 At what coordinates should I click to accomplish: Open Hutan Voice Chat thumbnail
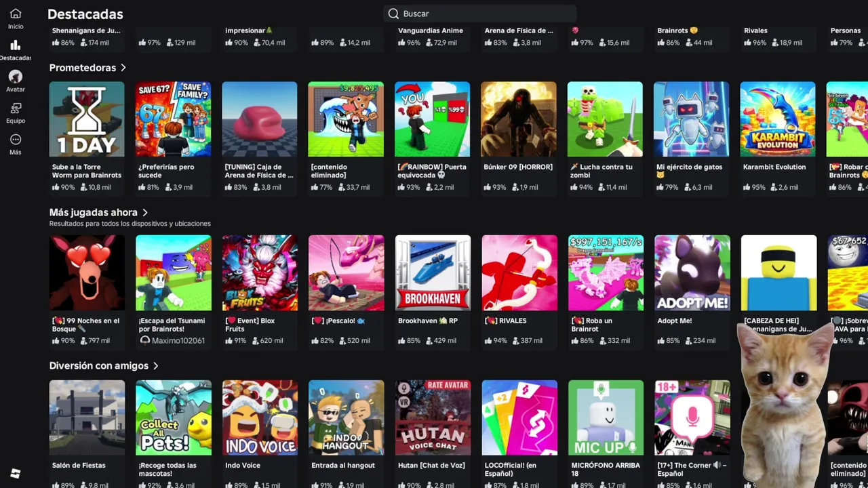click(x=433, y=418)
